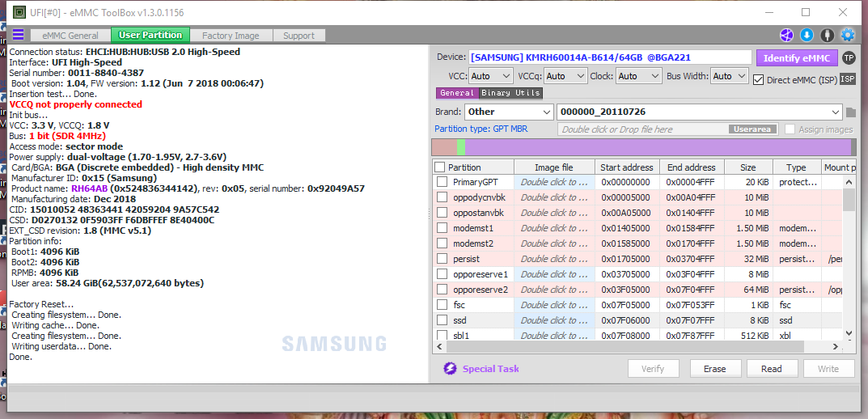868x419 pixels.
Task: Click the USB connector icon
Action: tap(827, 36)
